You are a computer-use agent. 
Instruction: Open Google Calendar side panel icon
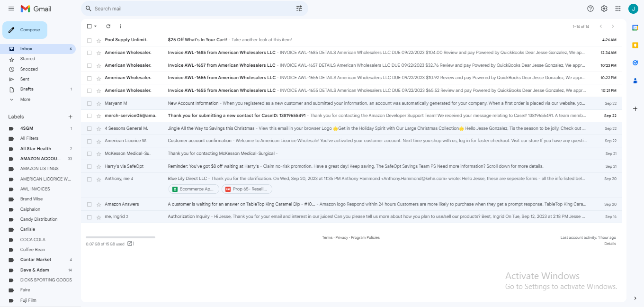[x=635, y=28]
